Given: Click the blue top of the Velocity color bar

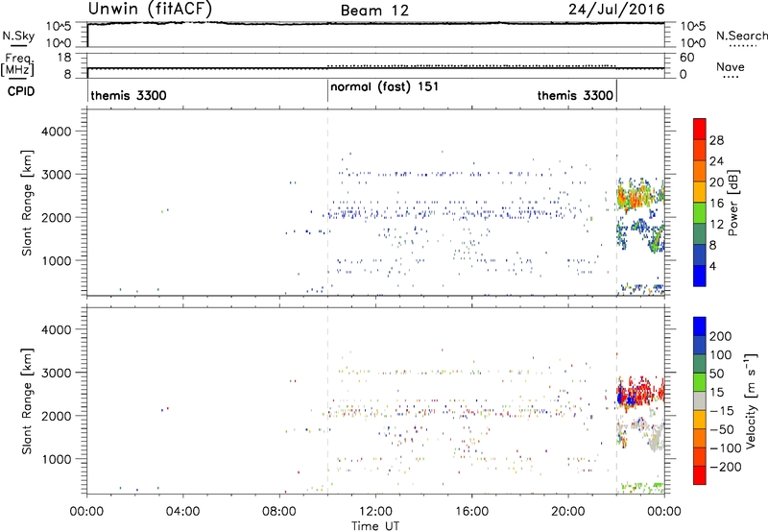Looking at the screenshot, I should [x=700, y=326].
